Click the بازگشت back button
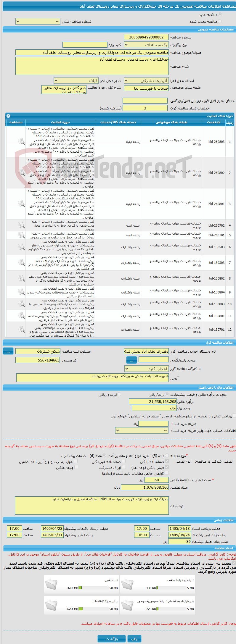This screenshot has height=644, width=236. coord(112,639)
